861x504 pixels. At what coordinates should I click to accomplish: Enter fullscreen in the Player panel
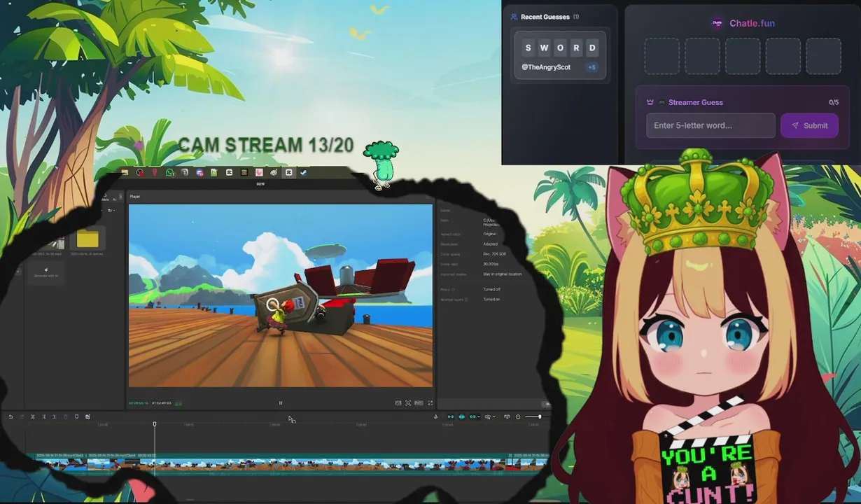pos(430,402)
